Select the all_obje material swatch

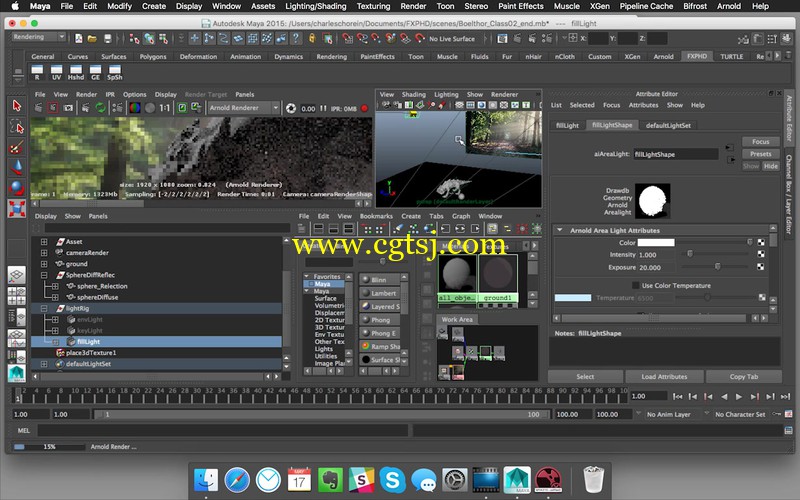457,279
